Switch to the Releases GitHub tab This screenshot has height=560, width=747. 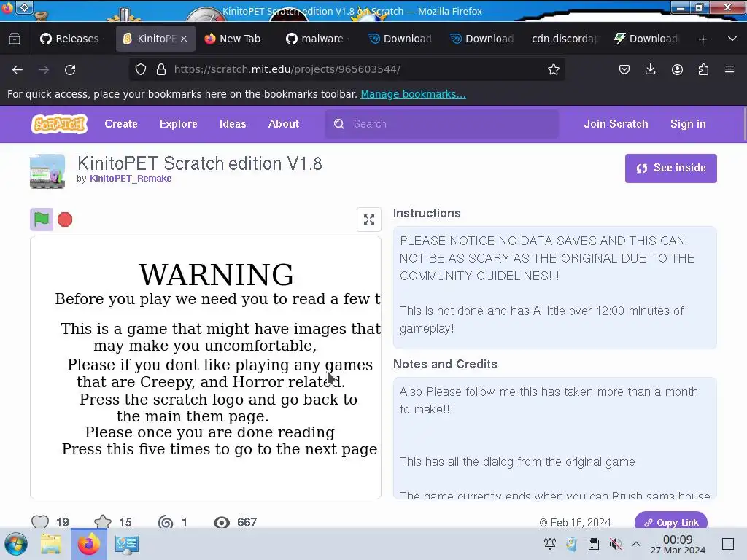[x=71, y=39]
